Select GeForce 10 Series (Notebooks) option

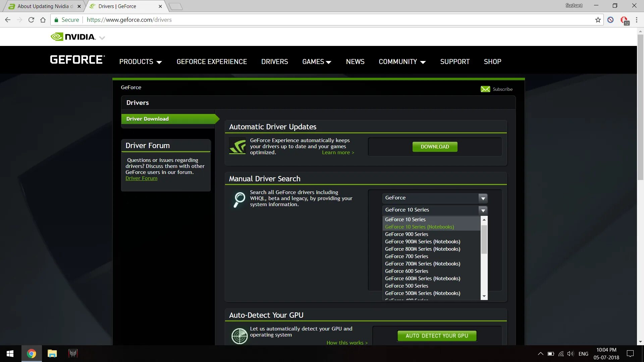(x=431, y=227)
